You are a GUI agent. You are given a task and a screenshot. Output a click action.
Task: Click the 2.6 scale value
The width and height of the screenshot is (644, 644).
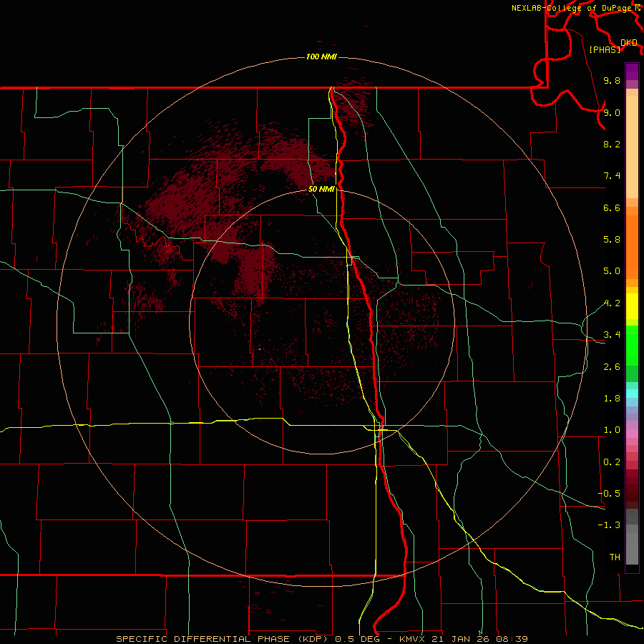point(612,367)
